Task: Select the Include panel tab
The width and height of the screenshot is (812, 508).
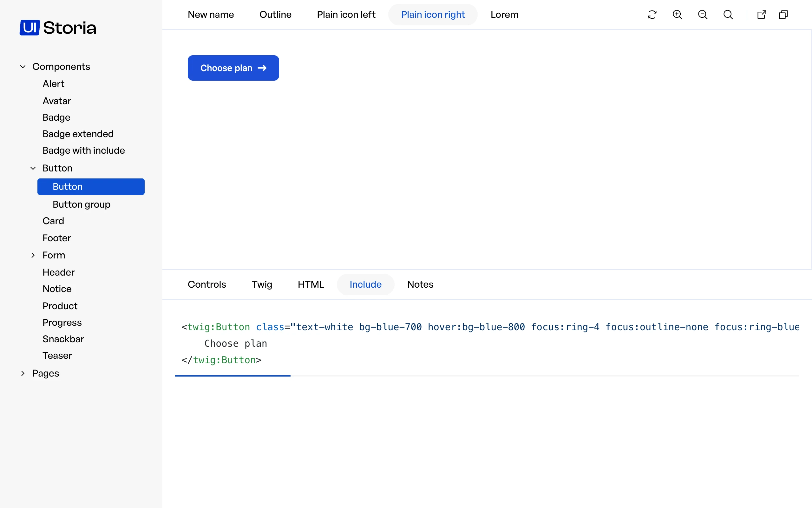Action: [365, 284]
